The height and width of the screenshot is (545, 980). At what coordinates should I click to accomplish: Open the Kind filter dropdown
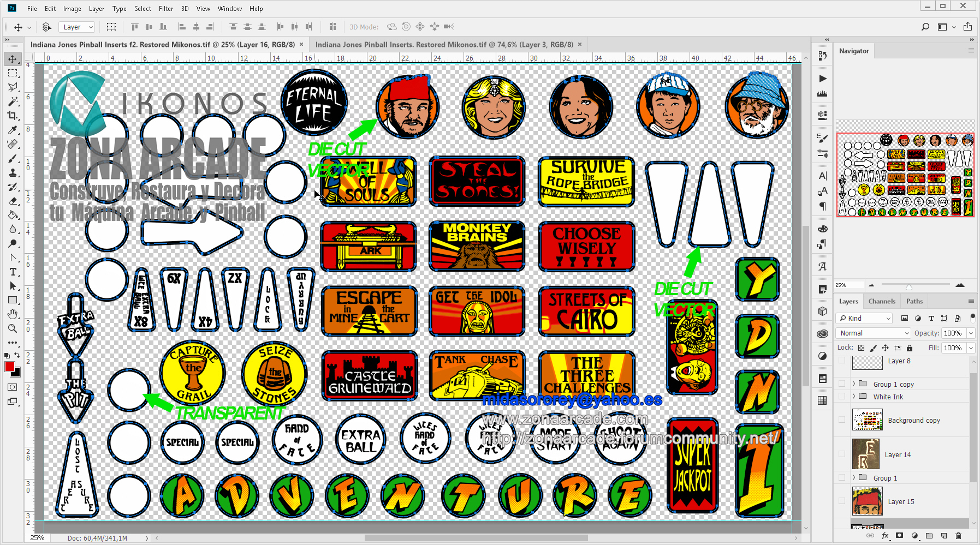[x=863, y=318]
